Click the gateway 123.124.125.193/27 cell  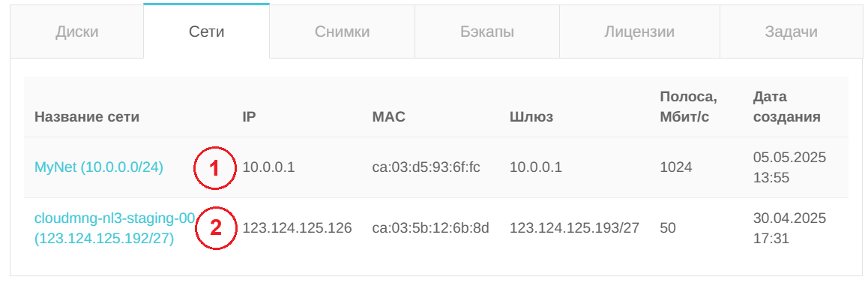575,228
